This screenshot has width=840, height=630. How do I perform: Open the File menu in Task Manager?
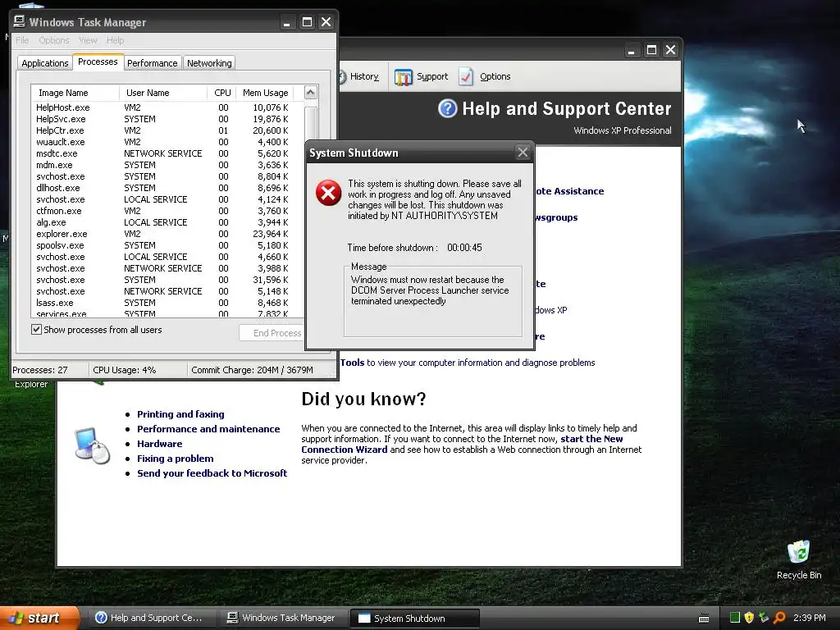click(x=22, y=40)
